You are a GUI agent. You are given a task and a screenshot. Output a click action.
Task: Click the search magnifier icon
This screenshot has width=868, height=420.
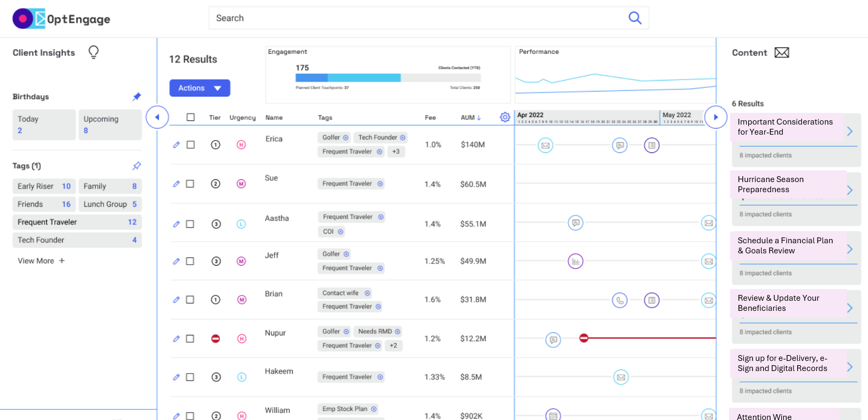coord(635,18)
